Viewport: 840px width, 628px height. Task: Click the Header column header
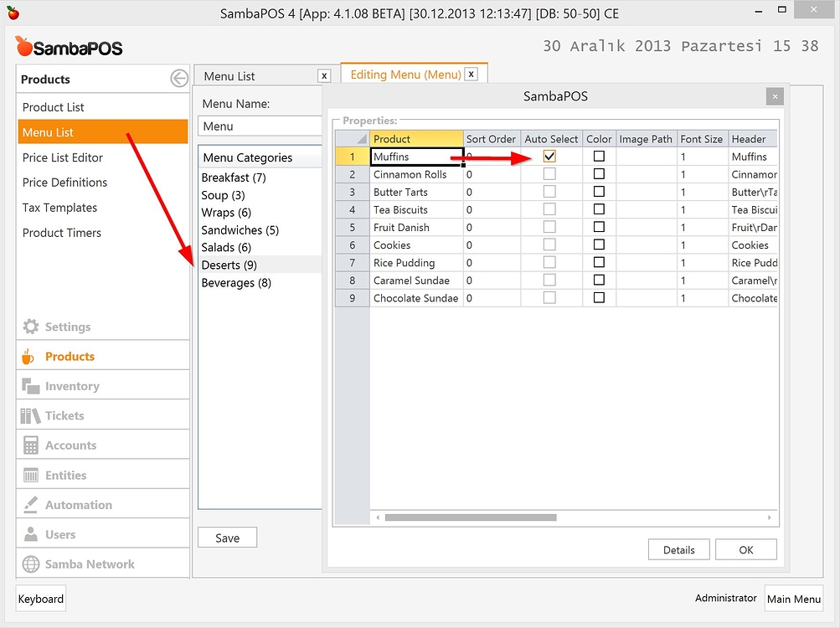click(x=753, y=139)
